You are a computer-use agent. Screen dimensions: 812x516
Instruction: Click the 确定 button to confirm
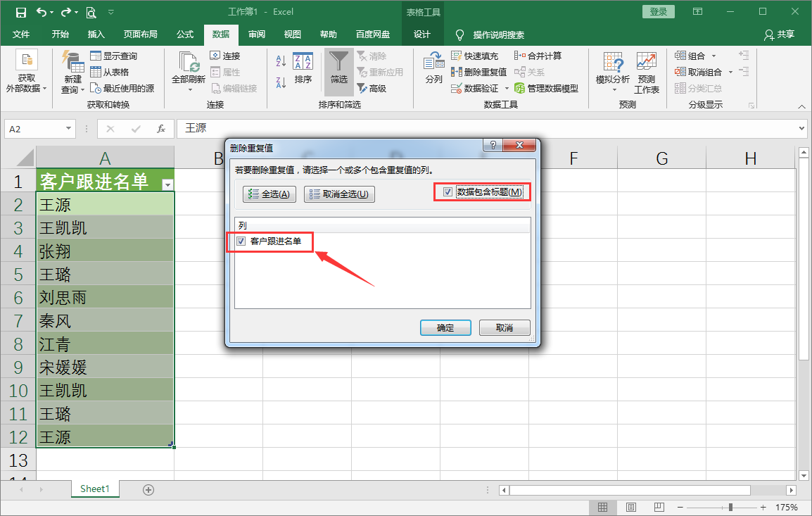point(445,327)
